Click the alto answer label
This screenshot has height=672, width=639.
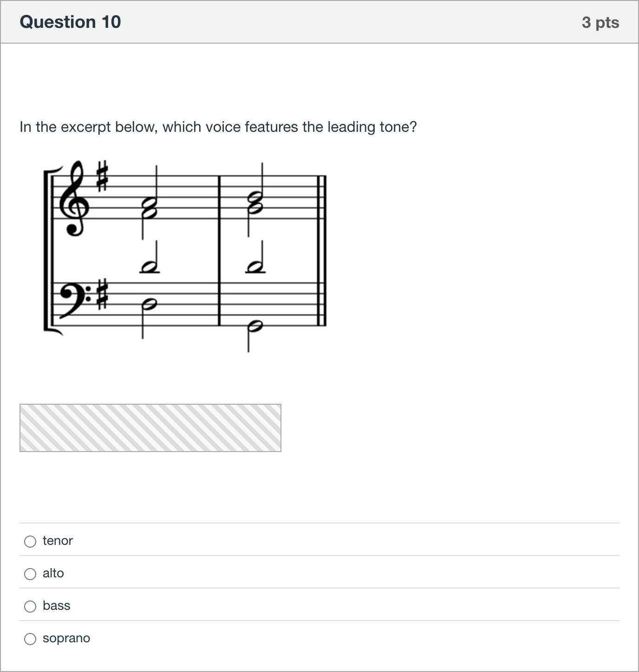tap(53, 573)
